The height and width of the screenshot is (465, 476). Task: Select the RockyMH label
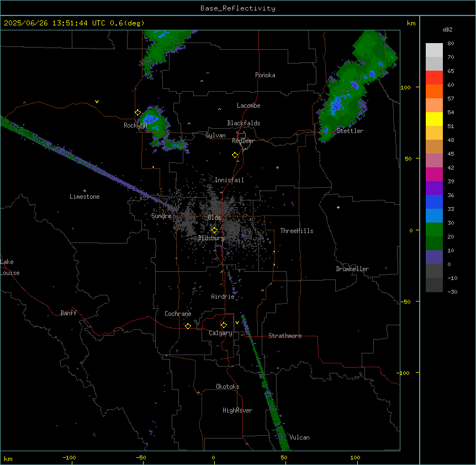[x=135, y=125]
